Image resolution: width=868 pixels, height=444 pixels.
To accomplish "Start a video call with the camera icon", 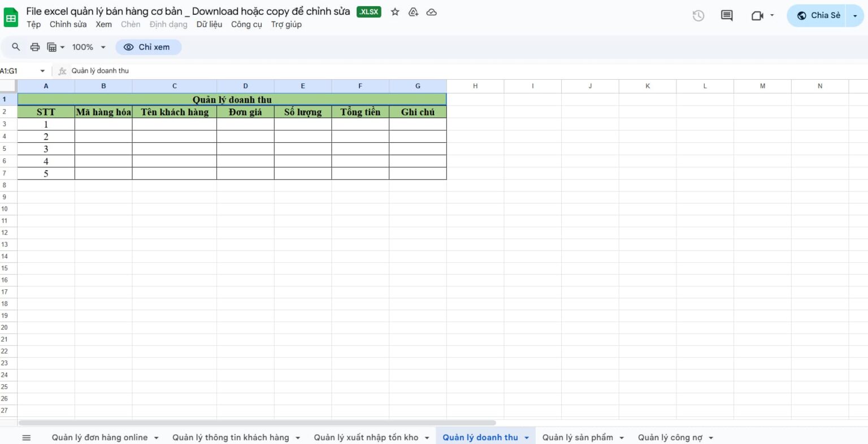I will click(757, 16).
